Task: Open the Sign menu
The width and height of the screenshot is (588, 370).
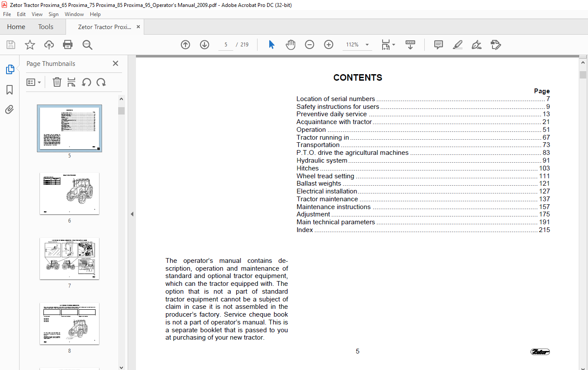Action: 53,14
